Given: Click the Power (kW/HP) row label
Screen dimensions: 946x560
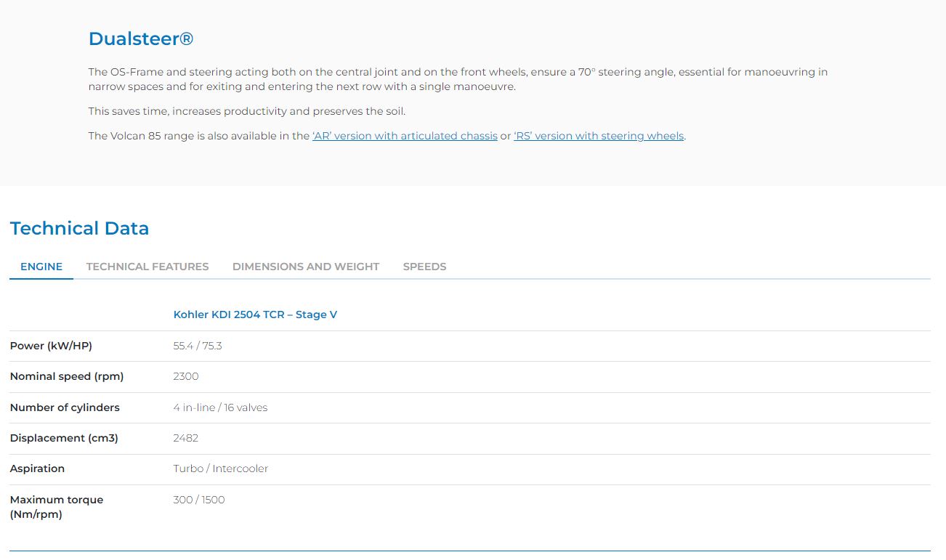Looking at the screenshot, I should [x=51, y=346].
